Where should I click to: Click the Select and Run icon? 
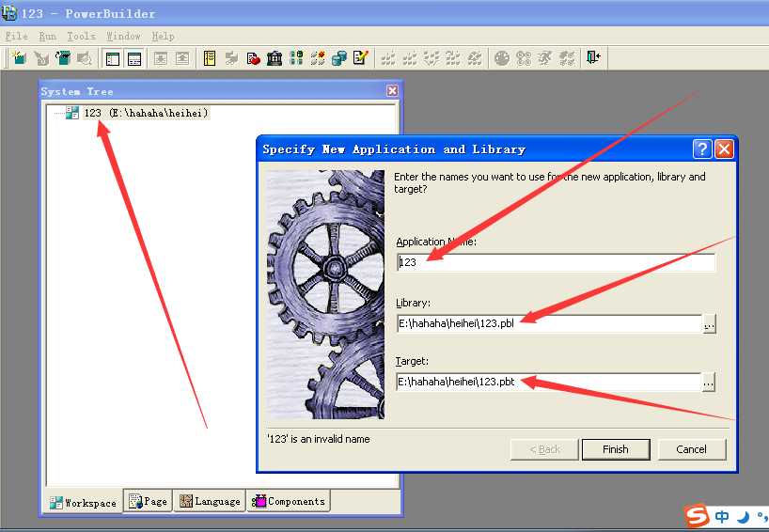(x=567, y=58)
